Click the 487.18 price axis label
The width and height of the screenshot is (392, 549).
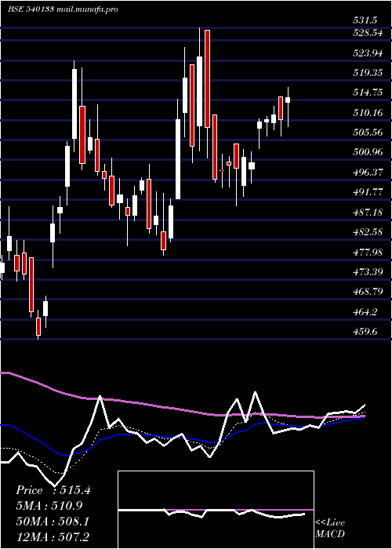(x=368, y=213)
